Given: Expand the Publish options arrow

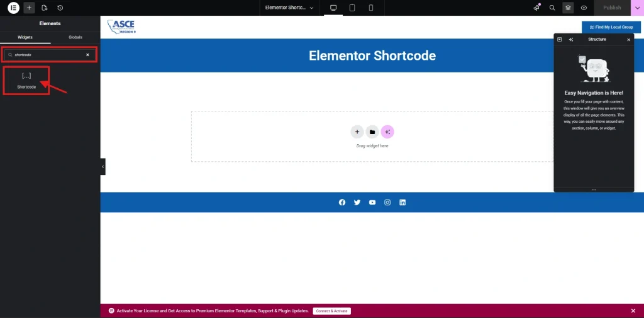Looking at the screenshot, I should (638, 8).
